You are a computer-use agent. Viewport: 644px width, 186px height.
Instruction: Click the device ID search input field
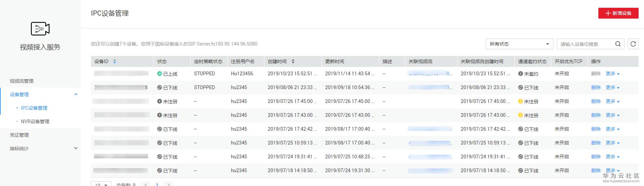[x=586, y=44]
